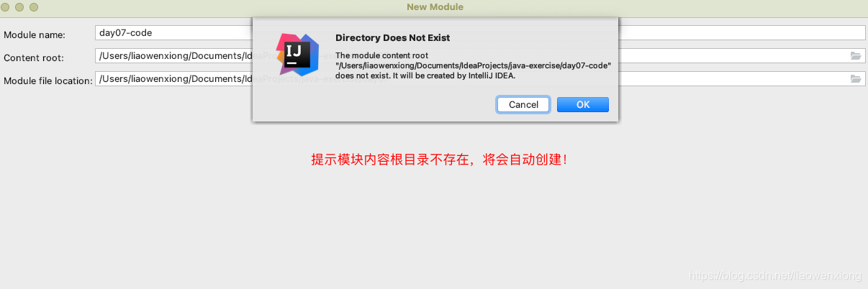The width and height of the screenshot is (868, 289).
Task: Click the Module file location label
Action: (48, 81)
